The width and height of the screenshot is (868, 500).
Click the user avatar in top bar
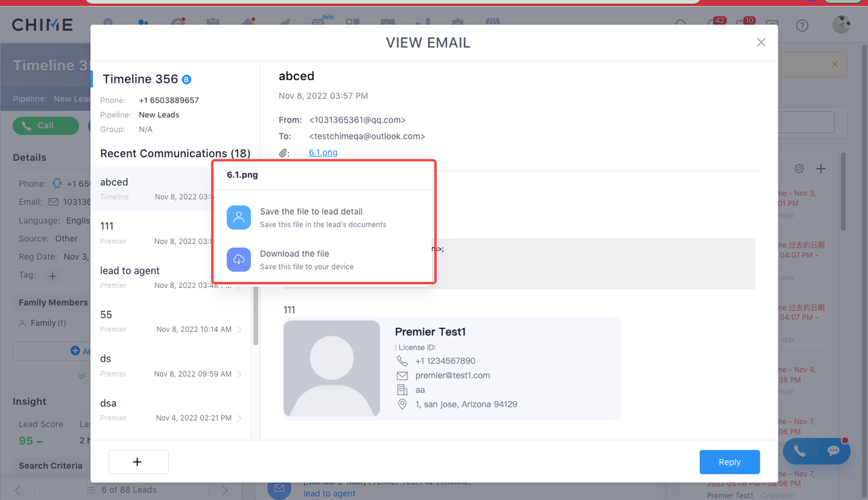[841, 26]
